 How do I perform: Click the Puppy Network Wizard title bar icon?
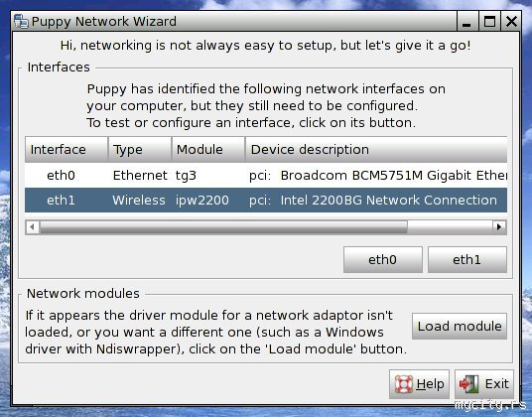(x=21, y=22)
